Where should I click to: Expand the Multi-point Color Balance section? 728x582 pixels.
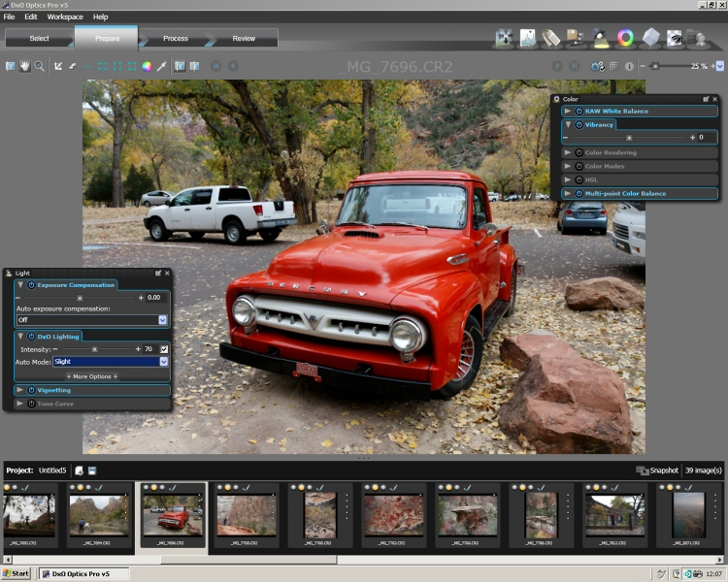click(567, 193)
